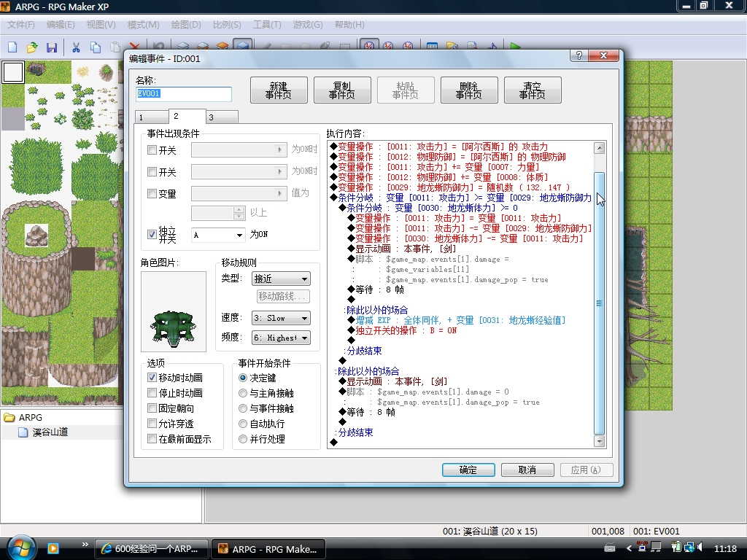Confirm the dialog with 确定 button

point(468,470)
